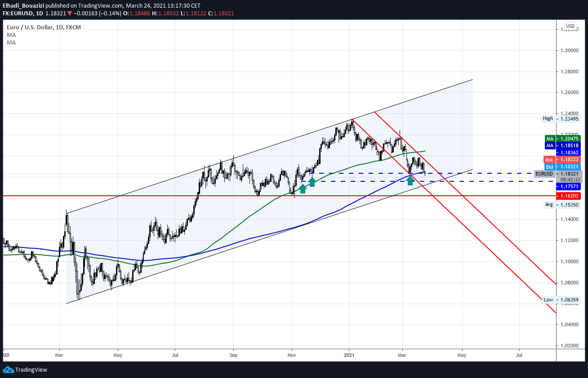Click the 1.12000 price axis tick
The height and width of the screenshot is (378, 588).
tap(570, 240)
